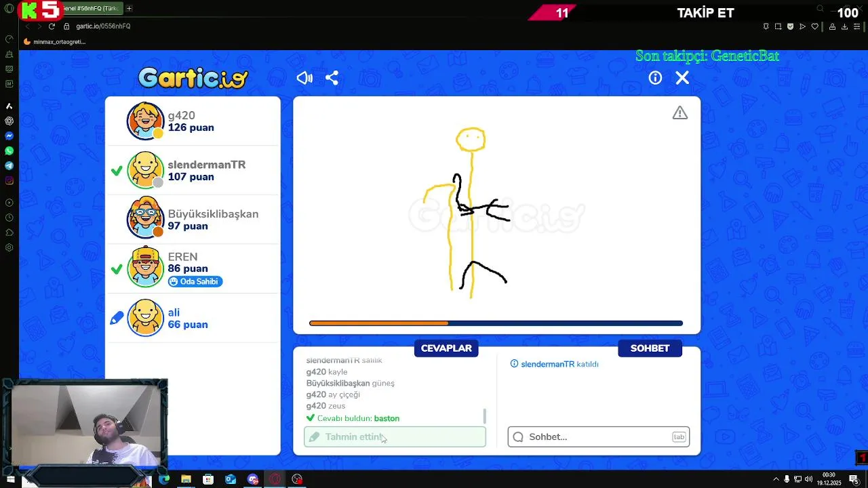Click the site lock icon
This screenshot has height=488, width=868.
(66, 26)
